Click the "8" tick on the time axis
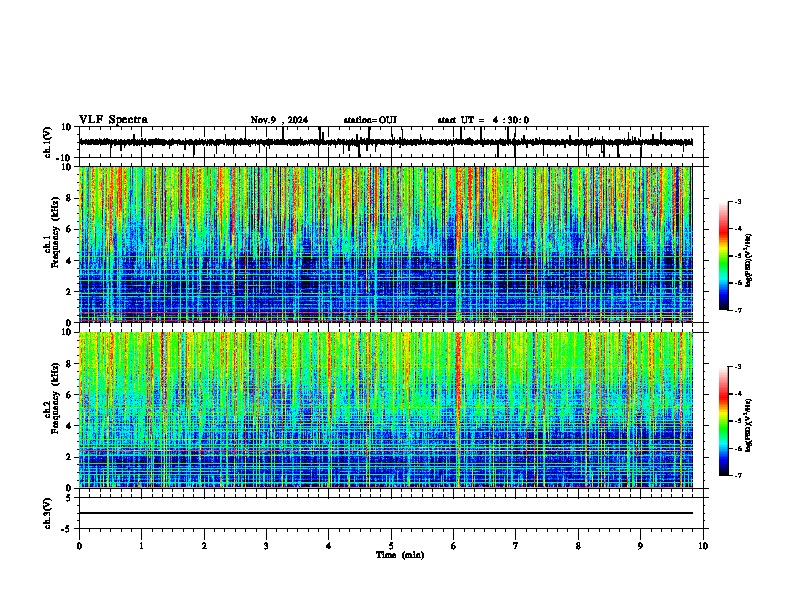This screenshot has height=612, width=792. [578, 546]
